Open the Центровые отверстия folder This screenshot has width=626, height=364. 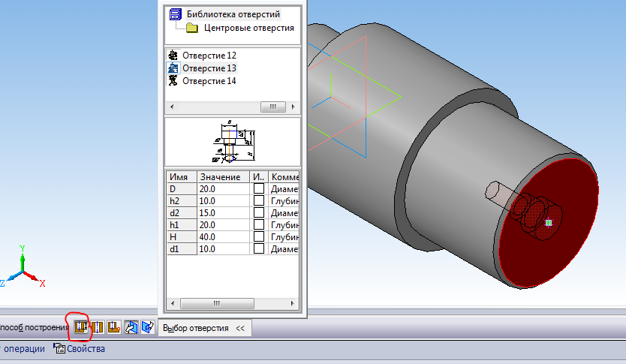click(x=191, y=29)
